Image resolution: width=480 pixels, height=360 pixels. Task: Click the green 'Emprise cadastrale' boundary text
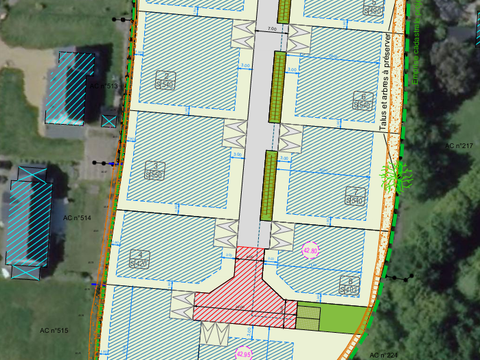415,42
